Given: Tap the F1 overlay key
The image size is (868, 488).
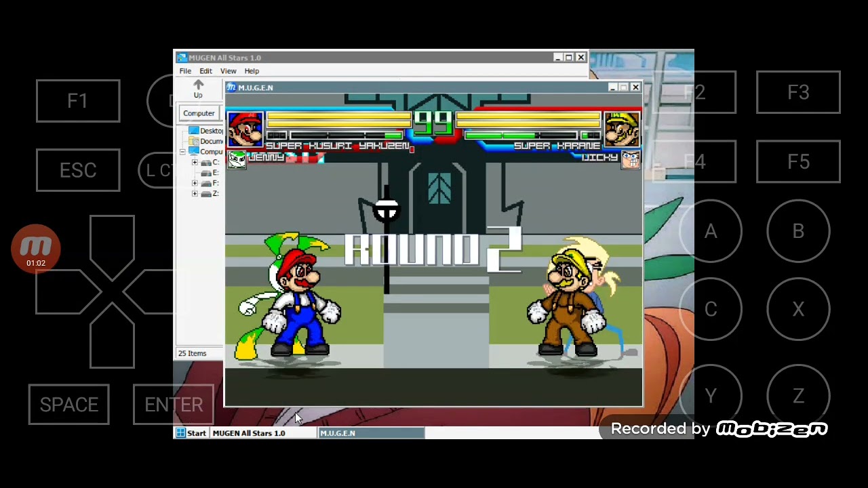Looking at the screenshot, I should (x=78, y=101).
